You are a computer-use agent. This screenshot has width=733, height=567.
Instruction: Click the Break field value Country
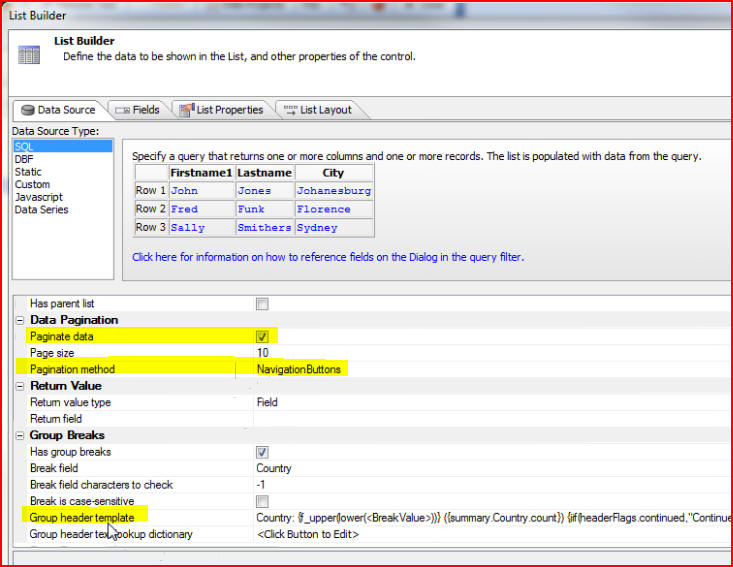274,468
